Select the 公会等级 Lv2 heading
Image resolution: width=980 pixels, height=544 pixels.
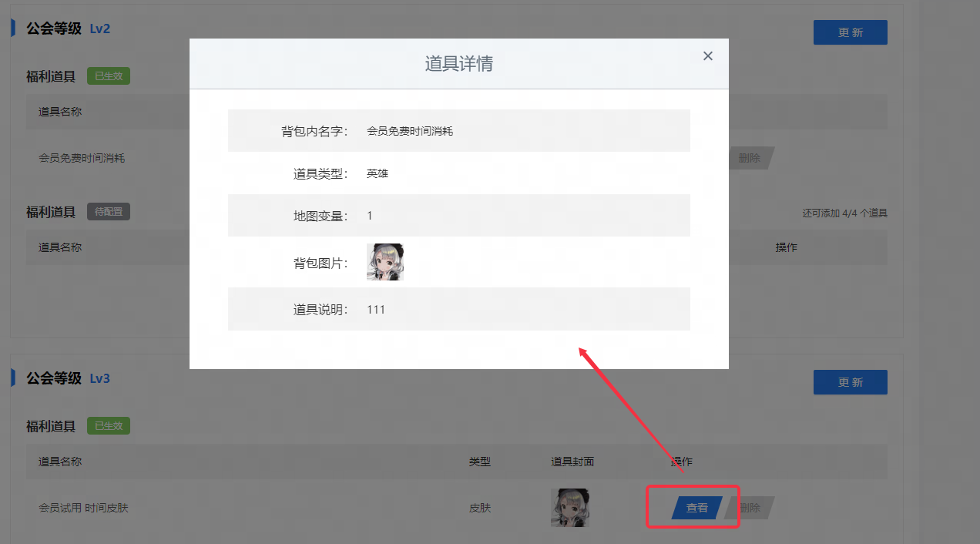pos(69,29)
